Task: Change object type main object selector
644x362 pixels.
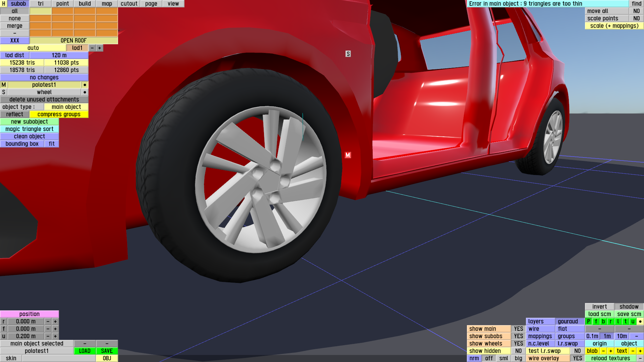Action: pos(66,107)
